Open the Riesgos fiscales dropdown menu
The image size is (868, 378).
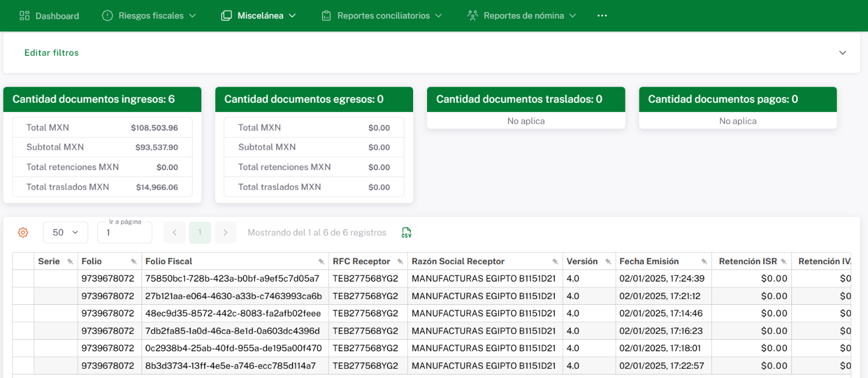click(149, 16)
